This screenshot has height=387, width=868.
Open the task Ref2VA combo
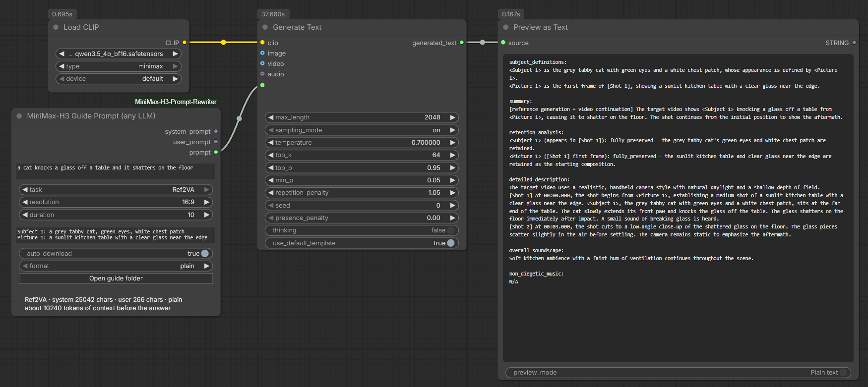116,189
